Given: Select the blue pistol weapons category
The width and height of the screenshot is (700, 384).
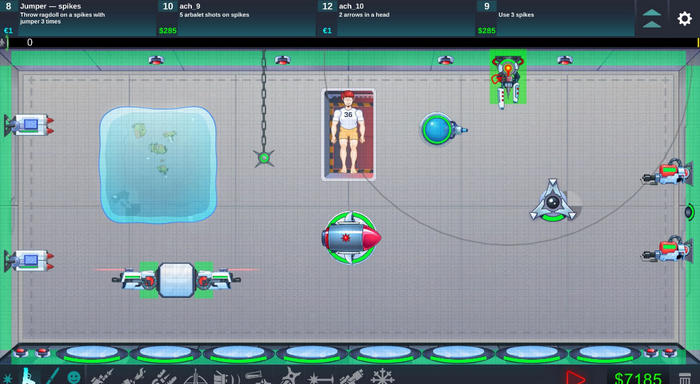Looking at the screenshot, I should pyautogui.click(x=28, y=376).
